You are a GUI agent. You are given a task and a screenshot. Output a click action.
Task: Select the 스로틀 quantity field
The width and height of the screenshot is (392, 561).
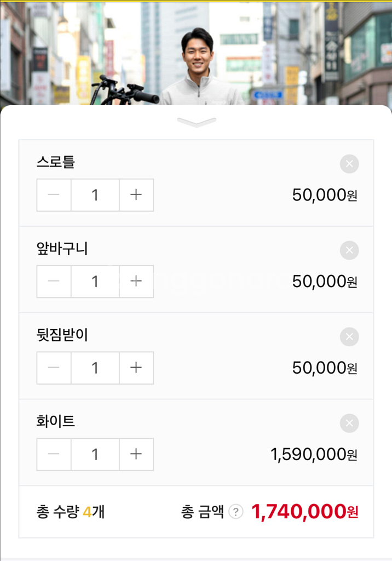(x=94, y=195)
